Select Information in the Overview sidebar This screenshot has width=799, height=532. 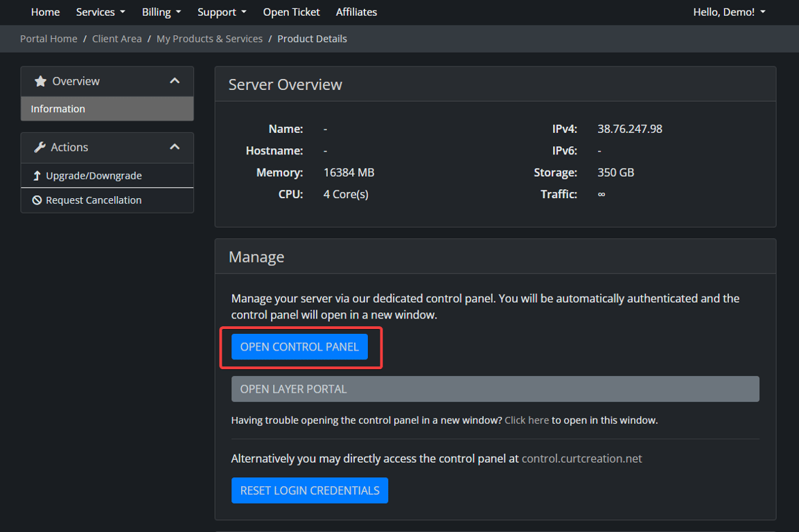pos(58,109)
